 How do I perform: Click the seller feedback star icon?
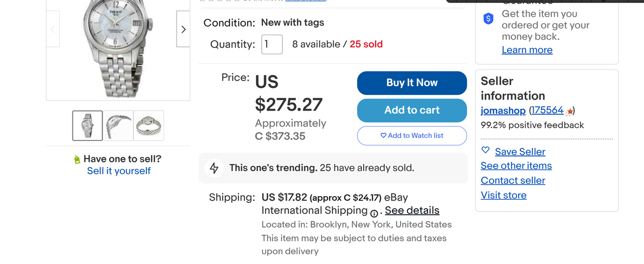(x=569, y=112)
